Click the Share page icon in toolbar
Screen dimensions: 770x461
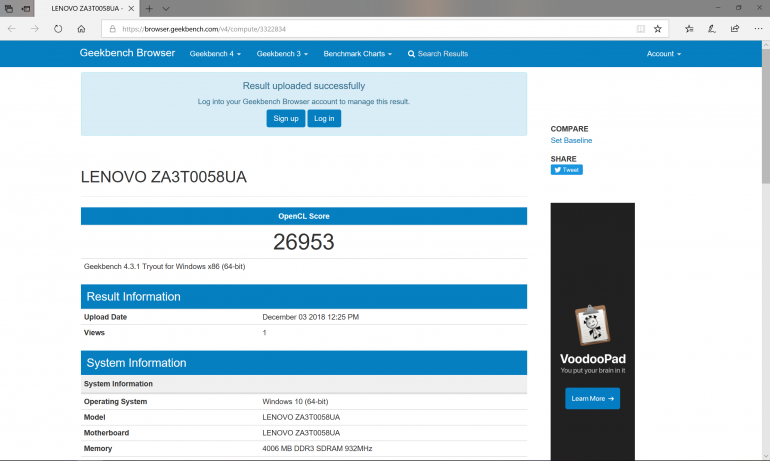pyautogui.click(x=735, y=29)
